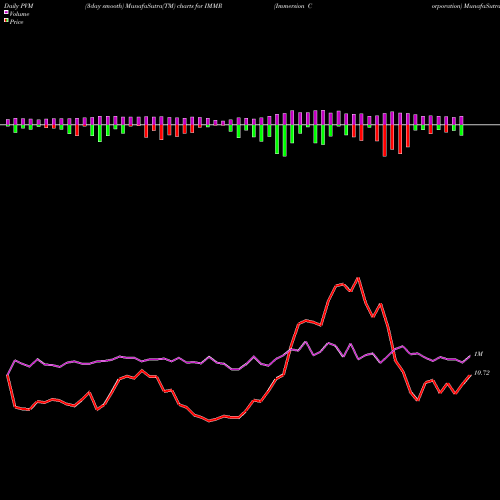500x500 pixels.
Task: Click the 'Daily PVM' title text
Action: click(19, 6)
